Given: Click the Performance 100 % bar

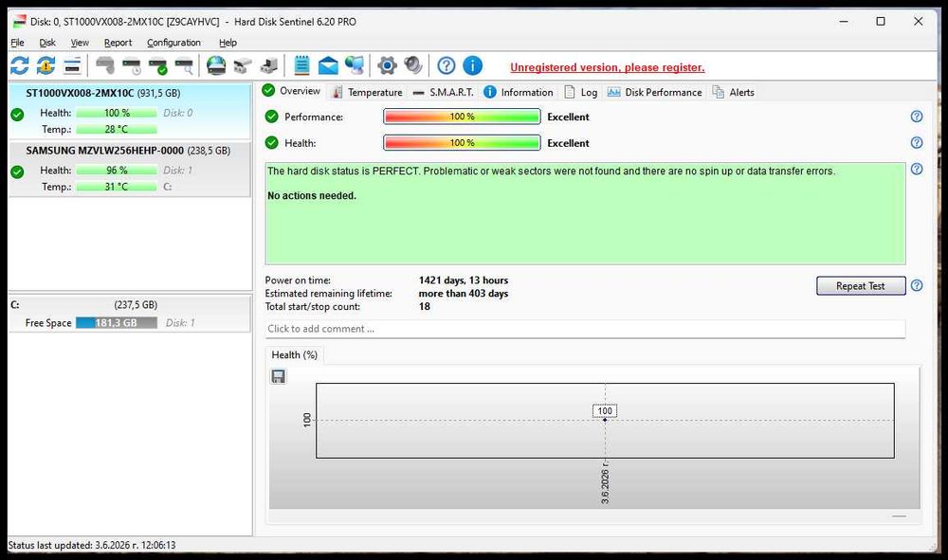Looking at the screenshot, I should click(462, 117).
